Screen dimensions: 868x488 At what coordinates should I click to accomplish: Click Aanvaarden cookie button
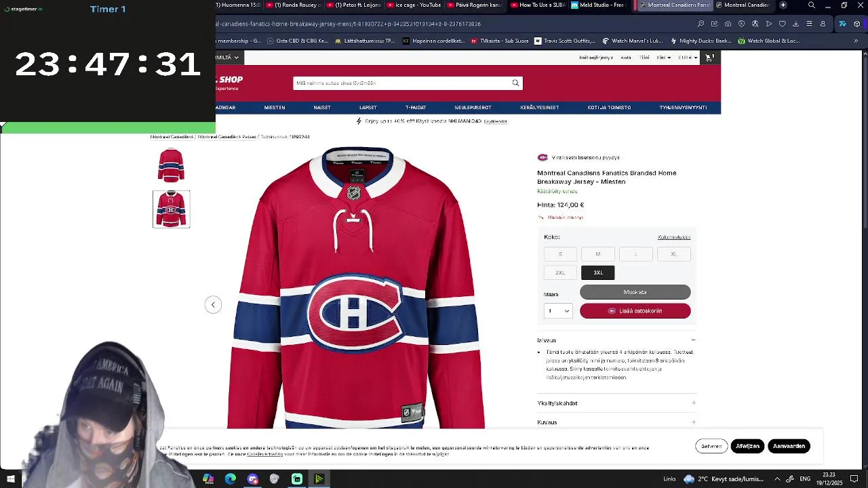pos(789,446)
